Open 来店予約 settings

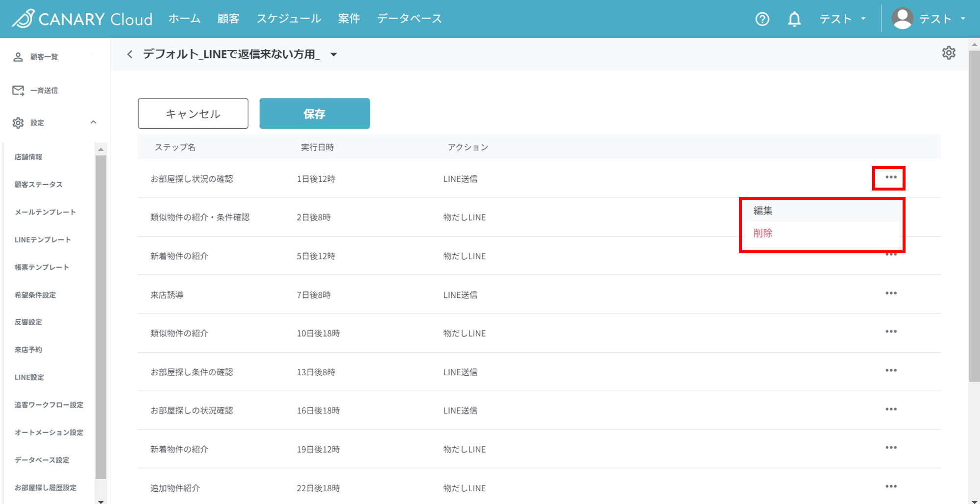pos(28,350)
